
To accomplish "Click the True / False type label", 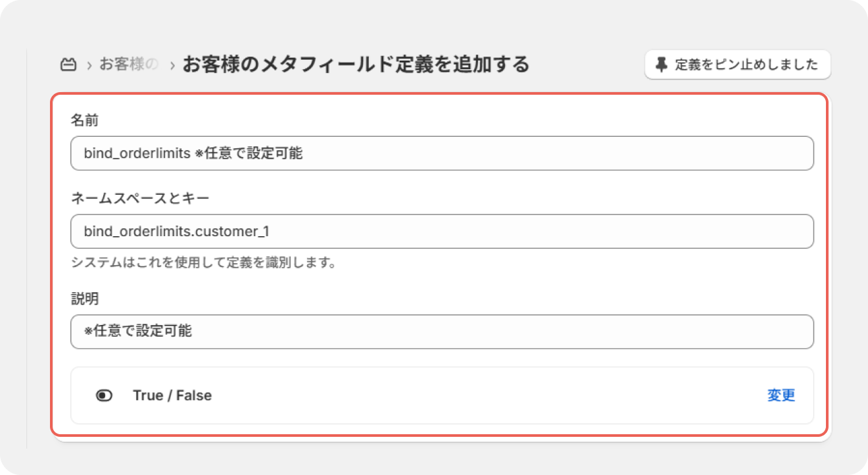I will click(172, 395).
